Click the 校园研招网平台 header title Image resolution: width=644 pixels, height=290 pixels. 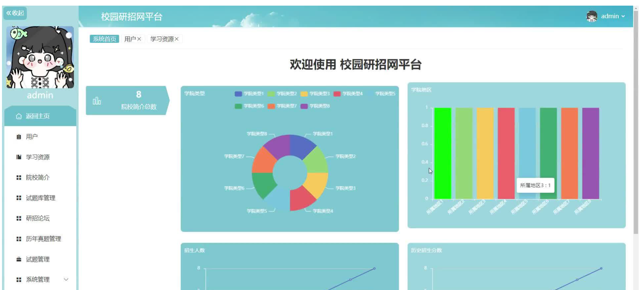[x=132, y=17]
